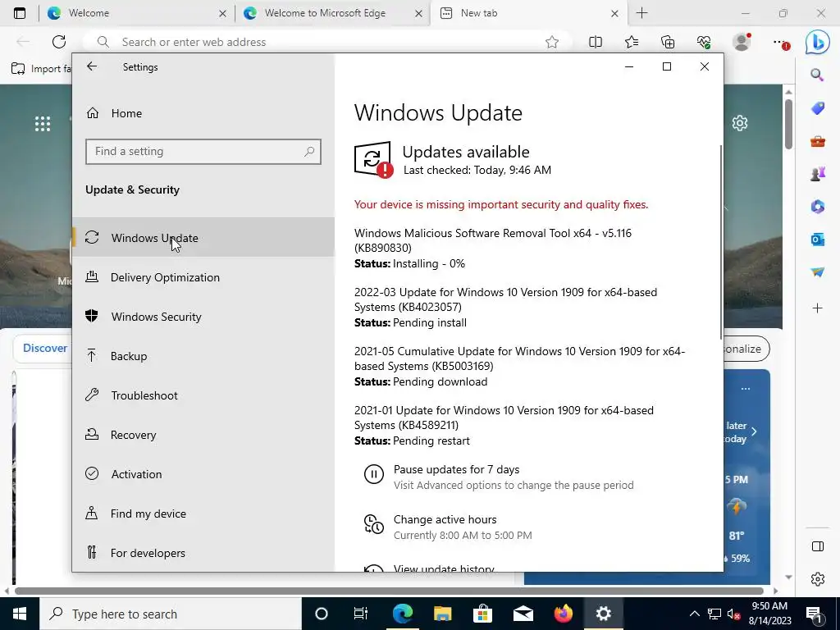Image resolution: width=840 pixels, height=630 pixels.
Task: Open Cortana from the taskbar
Action: [x=322, y=614]
